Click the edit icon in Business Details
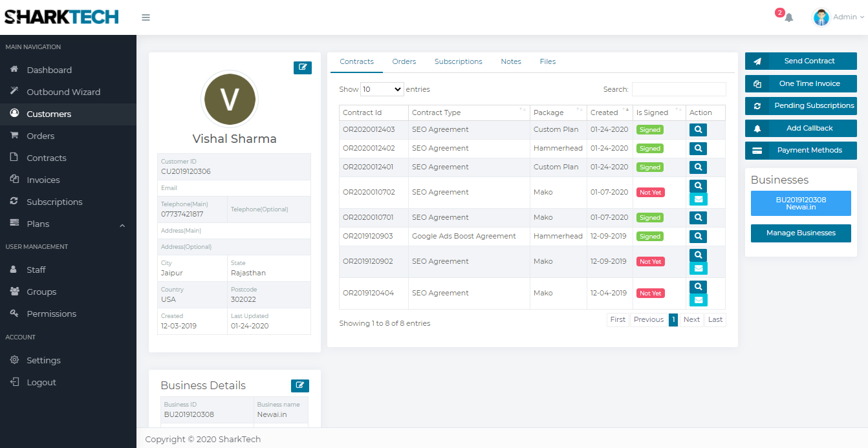Image resolution: width=868 pixels, height=448 pixels. click(299, 385)
